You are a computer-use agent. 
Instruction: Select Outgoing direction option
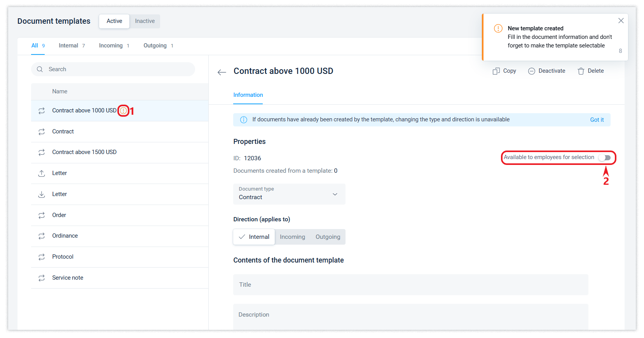(328, 237)
